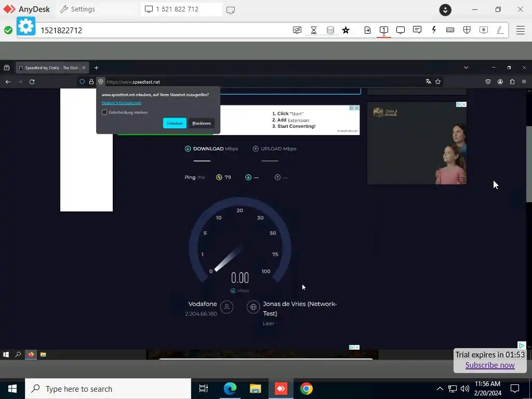Click the database stack icon in AnyDesk toolbar
The height and width of the screenshot is (399, 532).
pos(330,30)
